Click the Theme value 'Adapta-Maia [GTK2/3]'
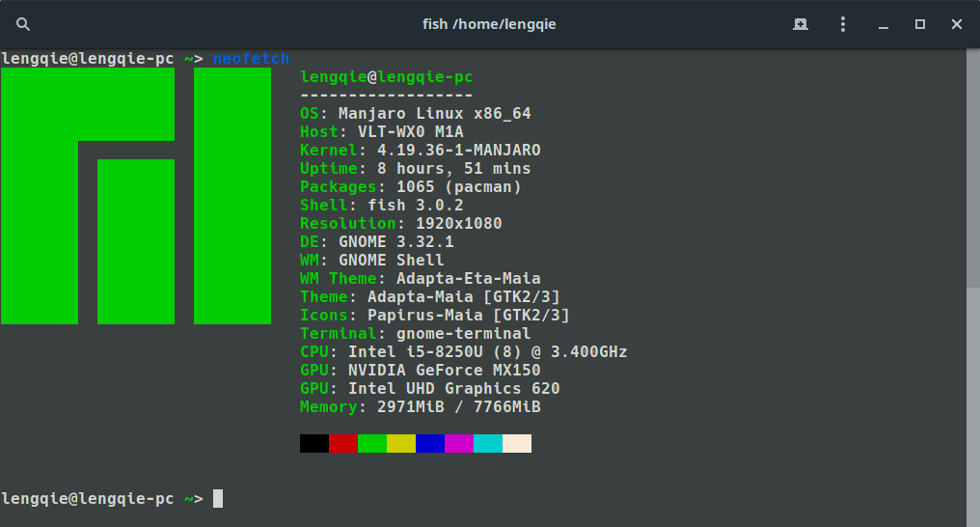 coord(464,297)
